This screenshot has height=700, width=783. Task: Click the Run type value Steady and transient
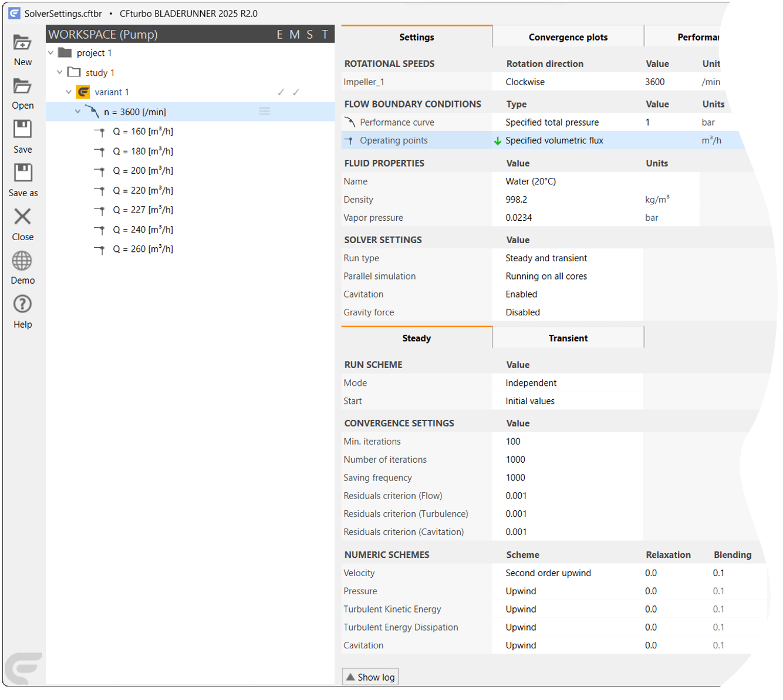point(546,258)
